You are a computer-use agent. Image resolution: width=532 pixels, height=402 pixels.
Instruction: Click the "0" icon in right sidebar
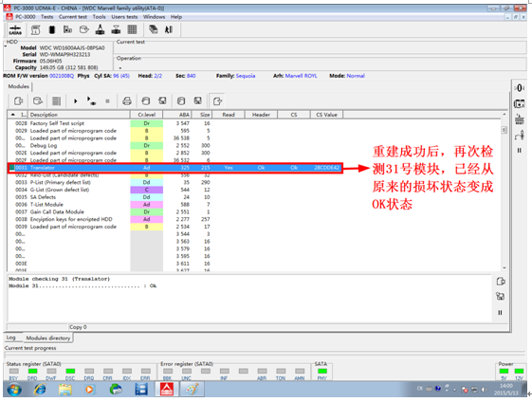click(519, 88)
